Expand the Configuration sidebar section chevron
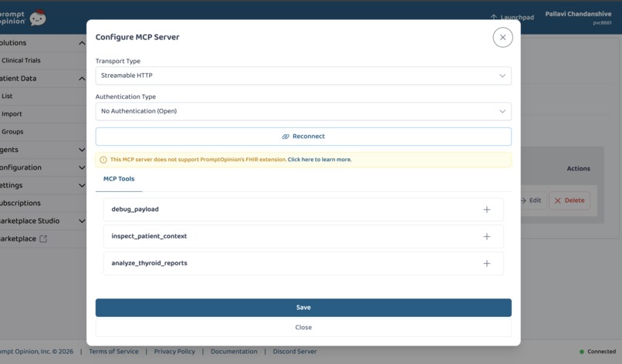Screen dimensions: 622x364 point(82,167)
